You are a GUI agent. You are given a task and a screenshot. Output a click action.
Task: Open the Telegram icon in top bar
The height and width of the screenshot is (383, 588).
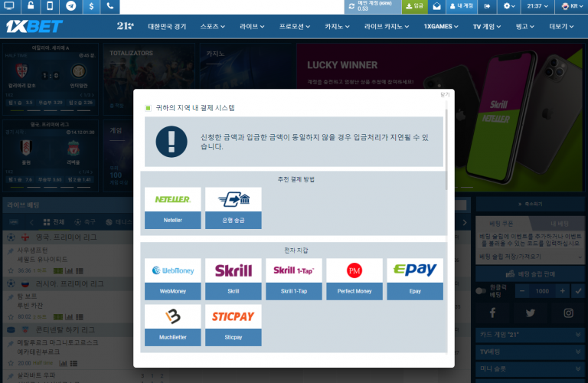coord(71,6)
